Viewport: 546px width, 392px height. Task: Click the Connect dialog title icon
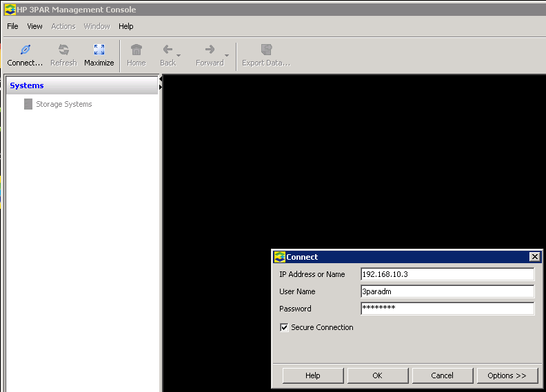click(280, 257)
